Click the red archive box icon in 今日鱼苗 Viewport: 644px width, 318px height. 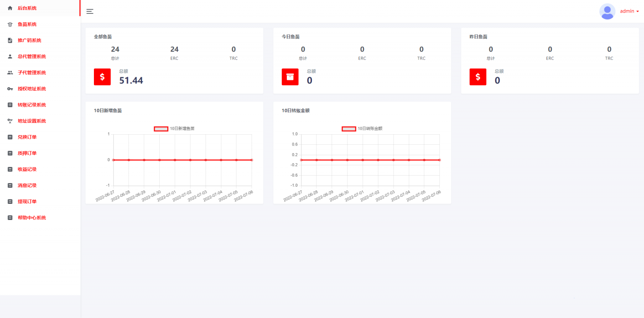coord(290,77)
